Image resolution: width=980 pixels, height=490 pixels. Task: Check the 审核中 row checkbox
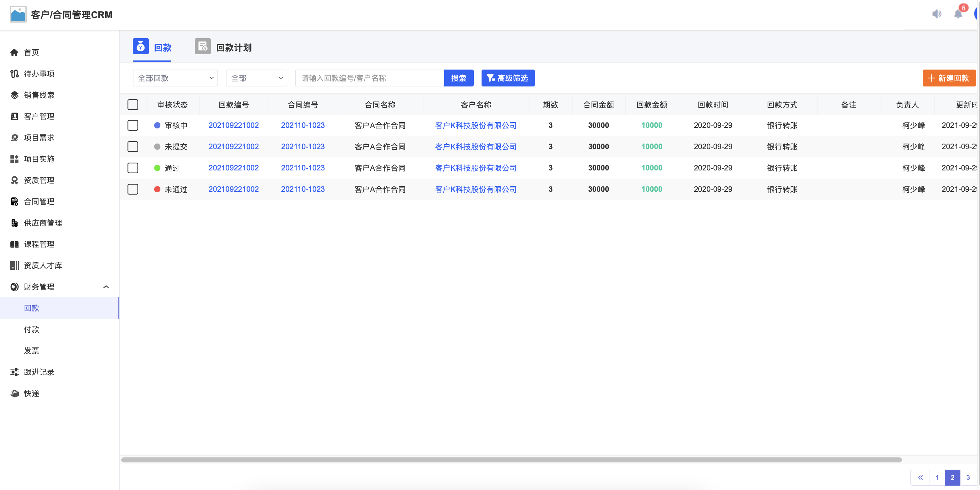(133, 125)
